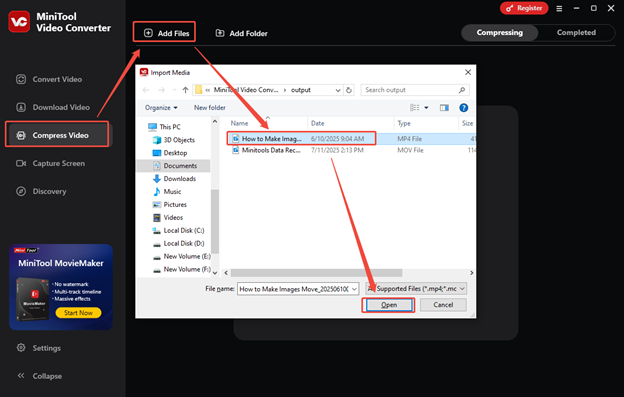
Task: Open the view options dropdown arrow
Action: click(426, 107)
